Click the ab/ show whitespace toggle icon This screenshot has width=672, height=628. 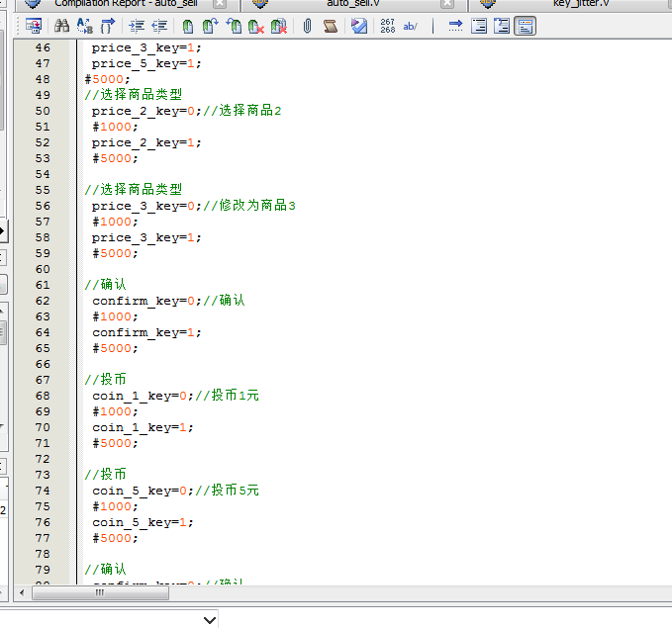coord(410,26)
